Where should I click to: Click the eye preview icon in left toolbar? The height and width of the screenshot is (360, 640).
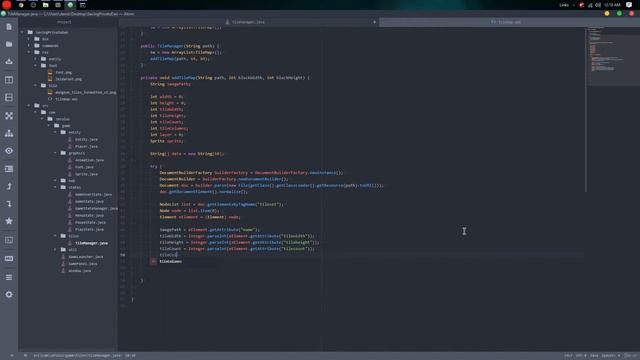click(x=9, y=151)
